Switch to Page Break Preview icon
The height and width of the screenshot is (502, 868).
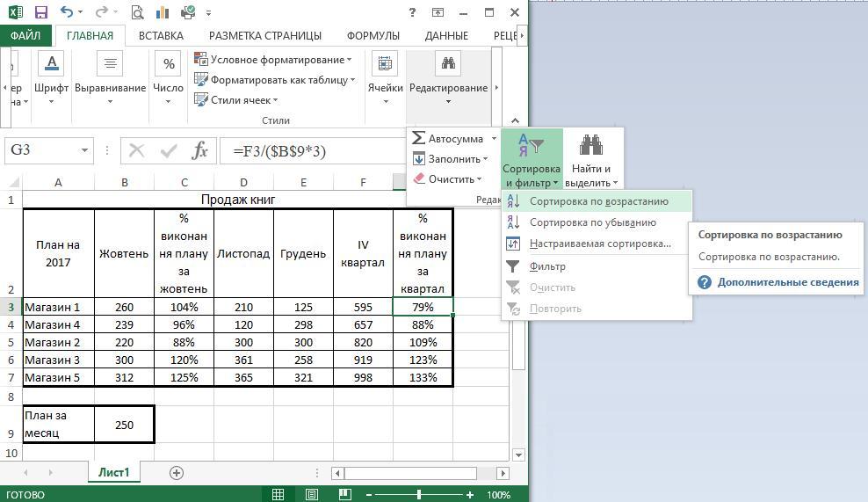click(x=345, y=494)
